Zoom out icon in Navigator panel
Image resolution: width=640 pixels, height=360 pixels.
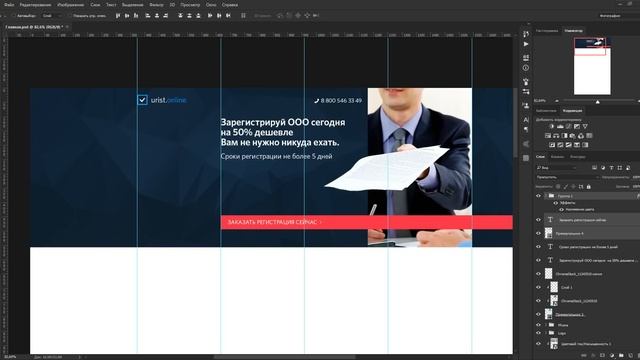557,101
